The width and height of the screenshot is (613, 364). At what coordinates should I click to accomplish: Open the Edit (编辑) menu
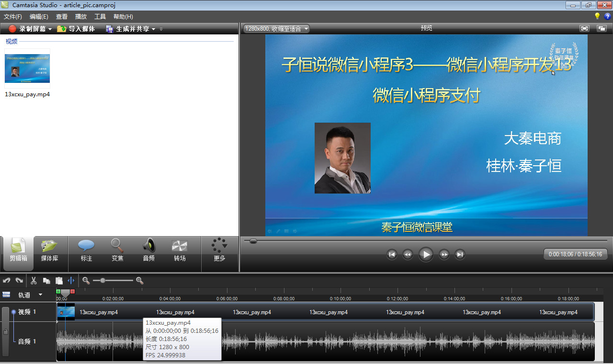pyautogui.click(x=39, y=16)
